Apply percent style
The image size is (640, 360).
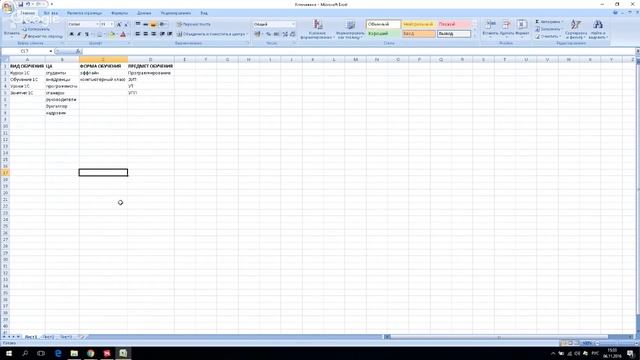click(269, 34)
